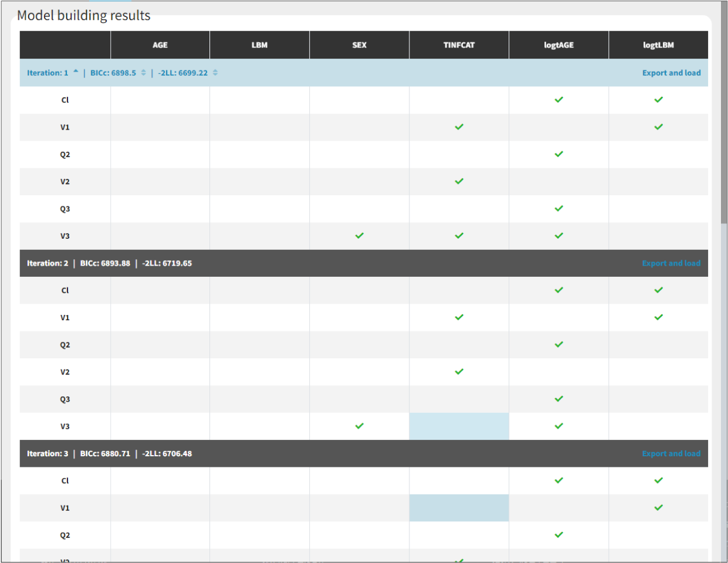Sort results by Iteration arrow icon

[x=76, y=72]
